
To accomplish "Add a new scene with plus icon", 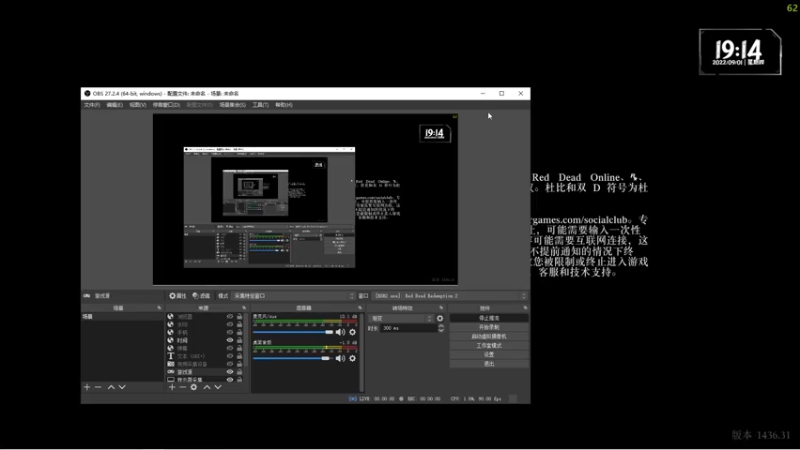I will (x=87, y=387).
